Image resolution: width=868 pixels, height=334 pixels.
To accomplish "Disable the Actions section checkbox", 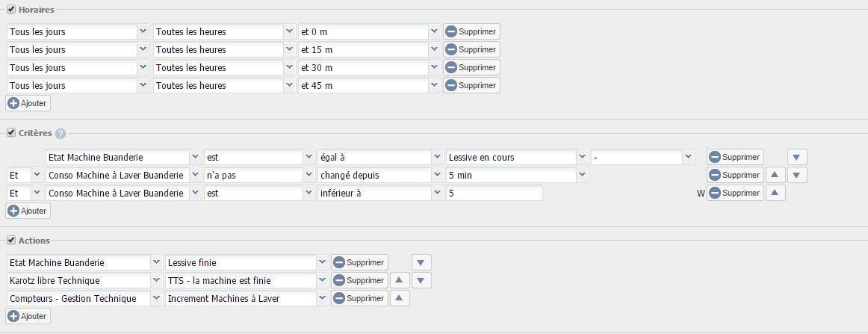I will tap(11, 241).
